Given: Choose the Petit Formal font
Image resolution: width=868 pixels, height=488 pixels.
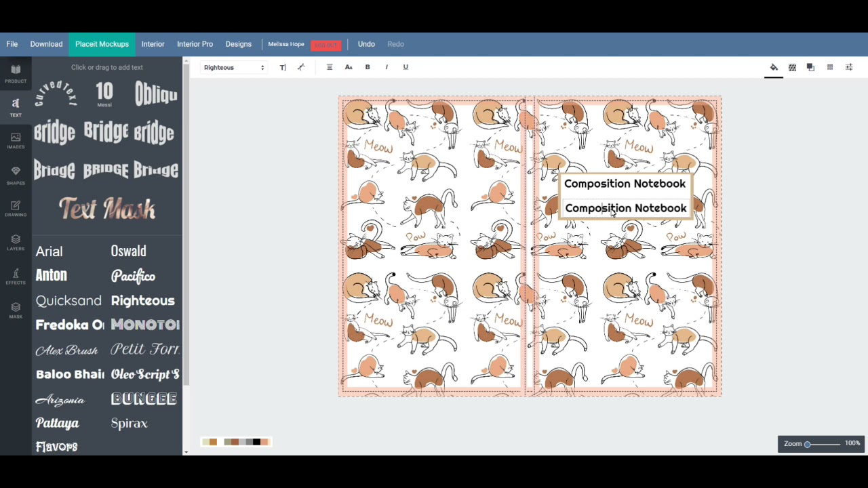Looking at the screenshot, I should (144, 349).
